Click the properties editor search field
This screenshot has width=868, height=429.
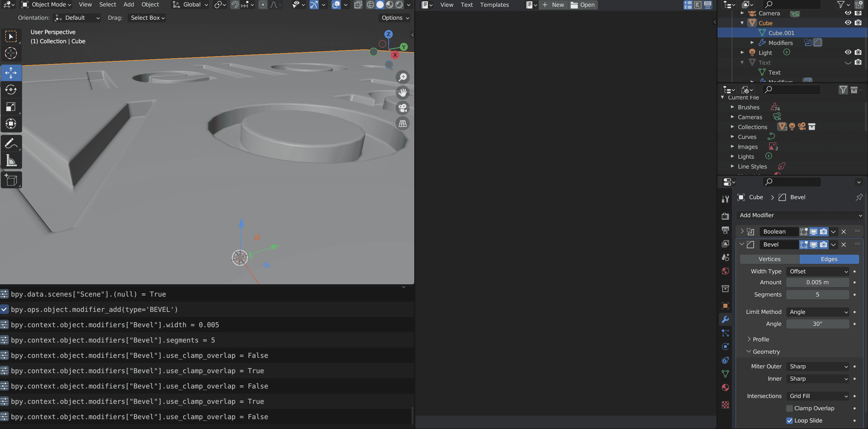pos(791,182)
